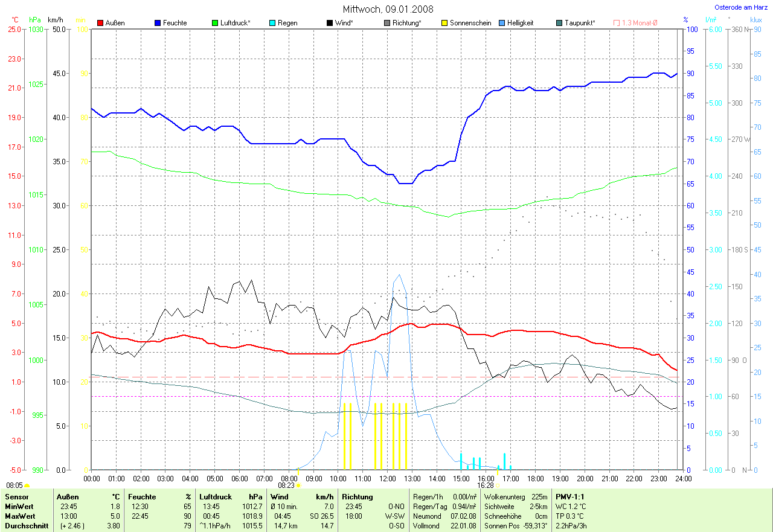Click the dark teal Taupunkt legend square
The width and height of the screenshot is (773, 532).
[560, 23]
